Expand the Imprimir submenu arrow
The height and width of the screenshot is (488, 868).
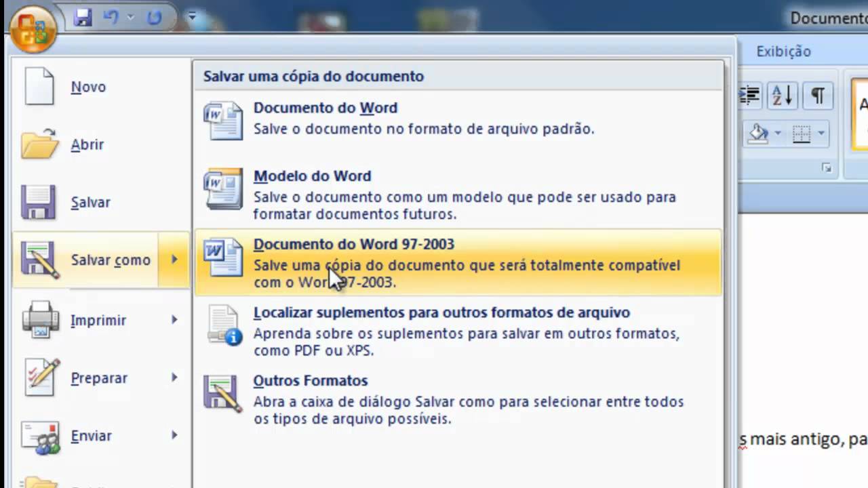point(174,319)
